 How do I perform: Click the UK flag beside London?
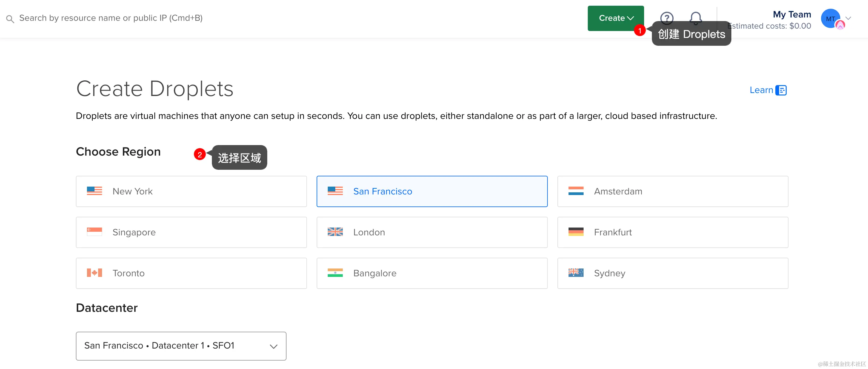point(335,232)
